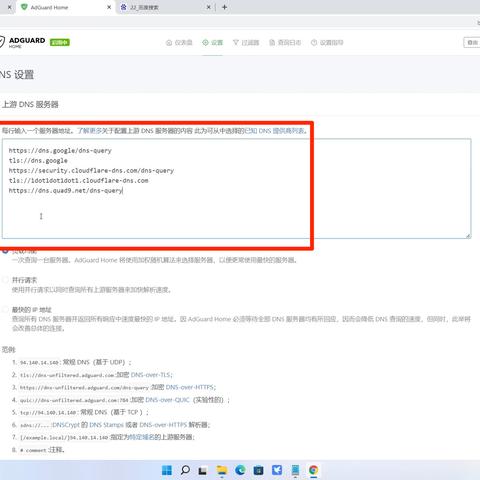Click inside the upstream DNS servers textarea
Viewport: 480px width, 480px height.
(236, 189)
